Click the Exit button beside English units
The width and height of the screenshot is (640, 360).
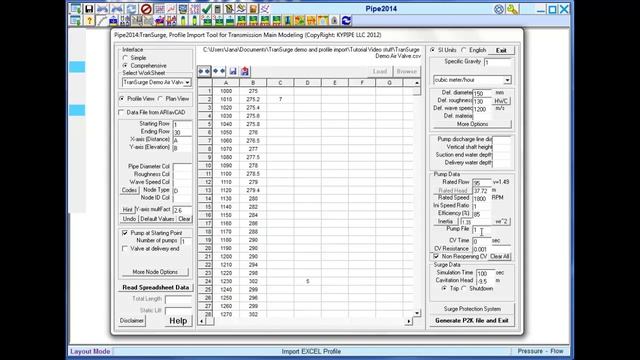point(501,50)
